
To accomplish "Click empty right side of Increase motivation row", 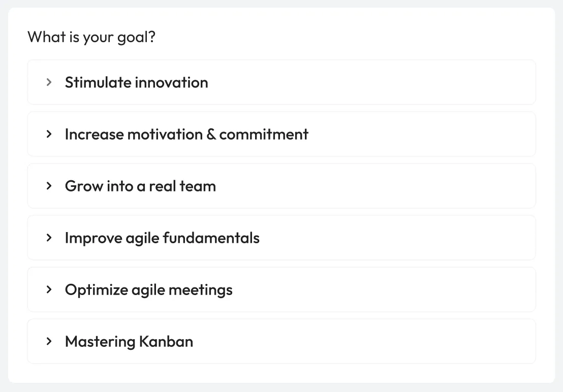I will 432,134.
